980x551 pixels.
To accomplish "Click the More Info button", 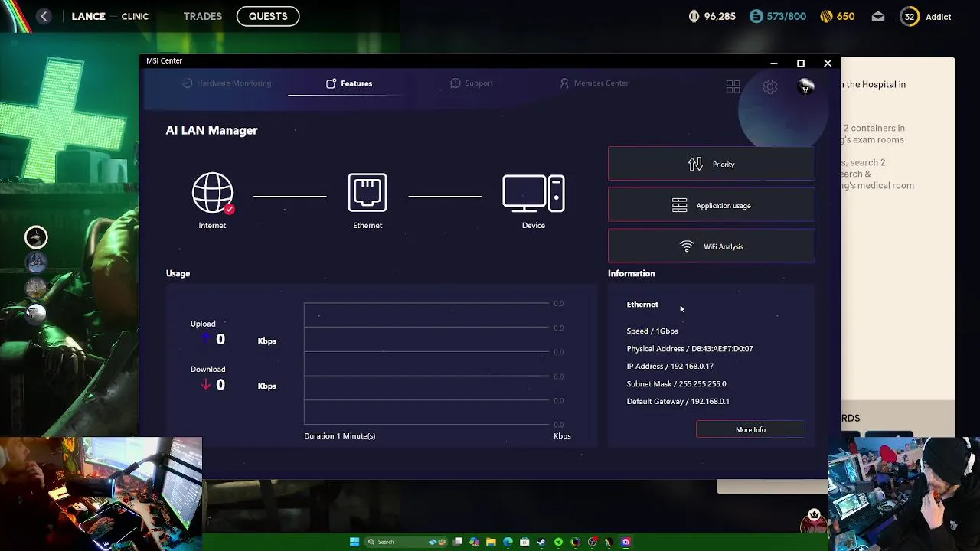I will click(750, 429).
